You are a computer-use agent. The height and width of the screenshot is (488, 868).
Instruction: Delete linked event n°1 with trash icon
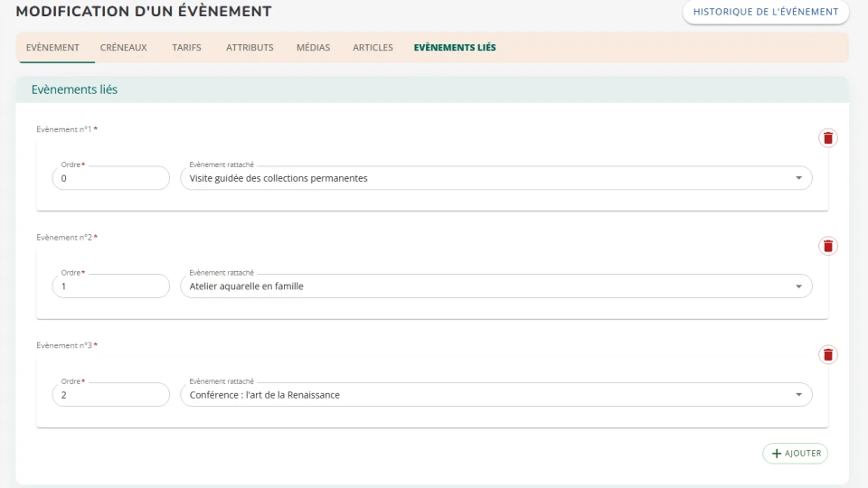(x=827, y=137)
